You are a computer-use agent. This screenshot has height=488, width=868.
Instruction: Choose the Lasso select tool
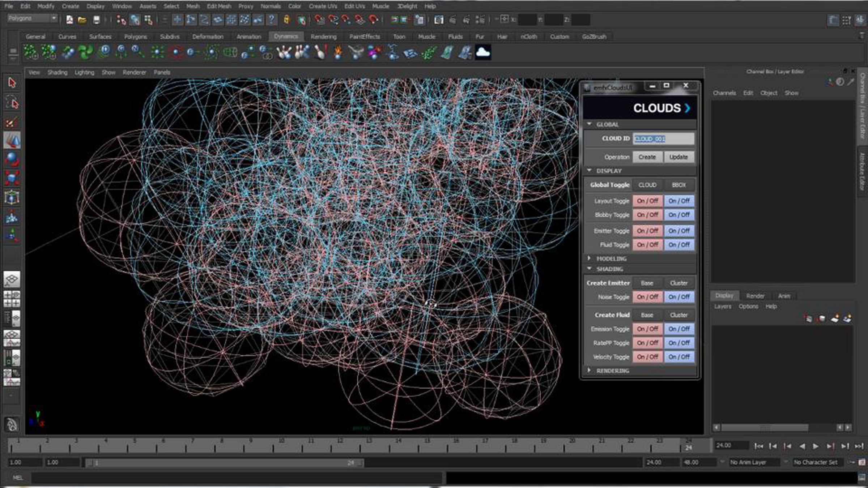(x=12, y=103)
